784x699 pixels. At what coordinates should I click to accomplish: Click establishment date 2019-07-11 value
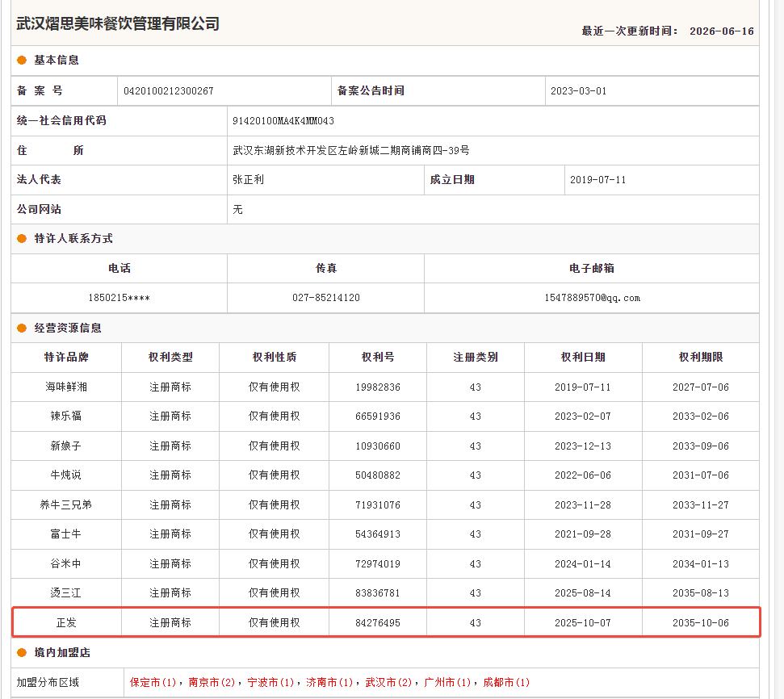(x=598, y=179)
